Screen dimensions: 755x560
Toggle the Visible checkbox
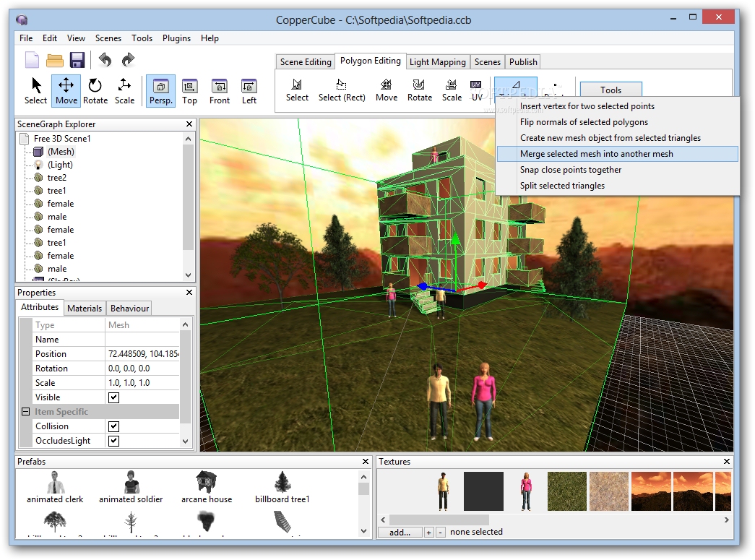[x=113, y=397]
